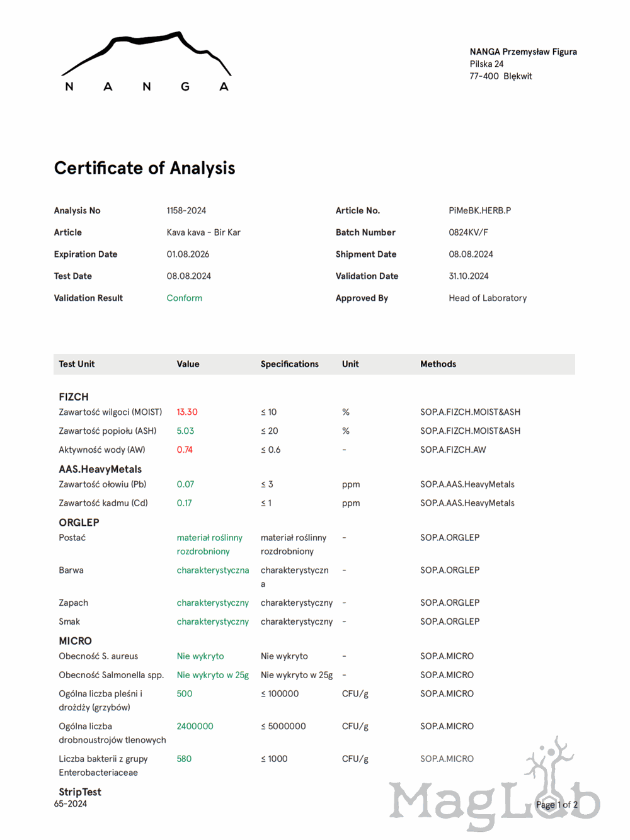This screenshot has width=630, height=840.
Task: Click the article number PiMeBK.HERB.P
Action: pyautogui.click(x=479, y=210)
